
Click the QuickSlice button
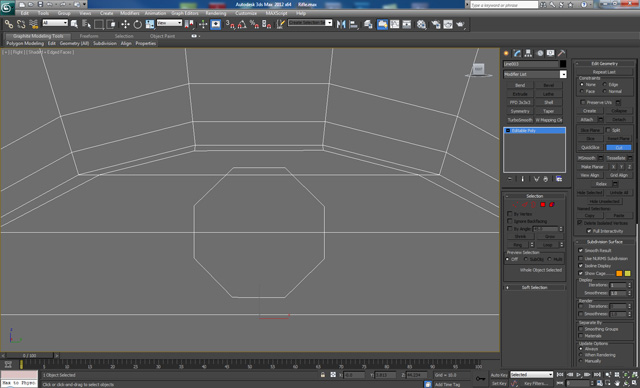tap(590, 147)
